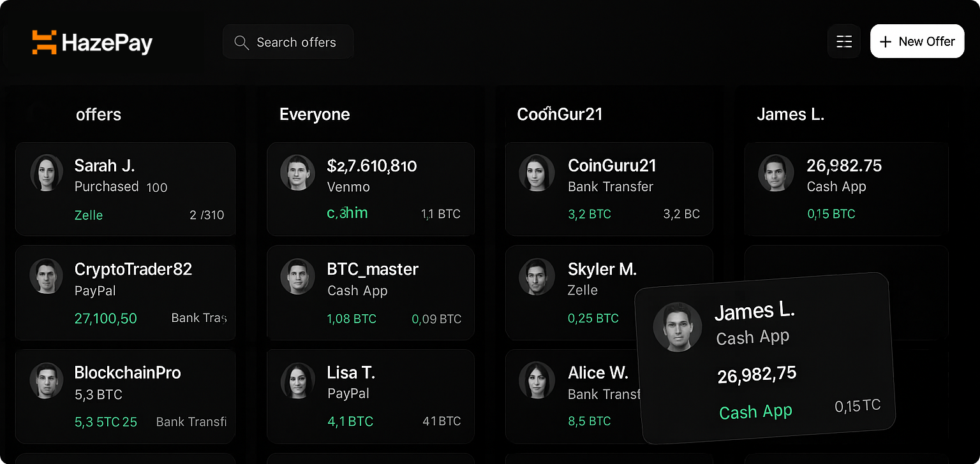Select the Everyone column header
Viewport: 980px width, 464px height.
point(315,115)
